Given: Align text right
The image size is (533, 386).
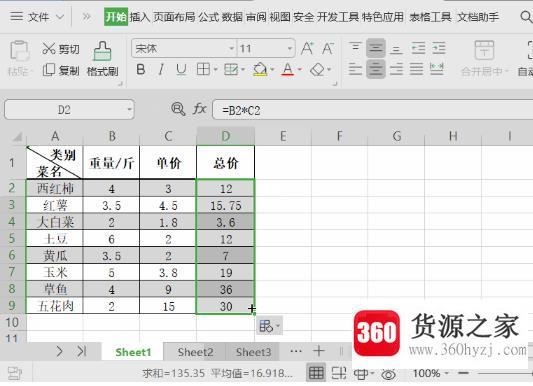Looking at the screenshot, I should coord(396,69).
